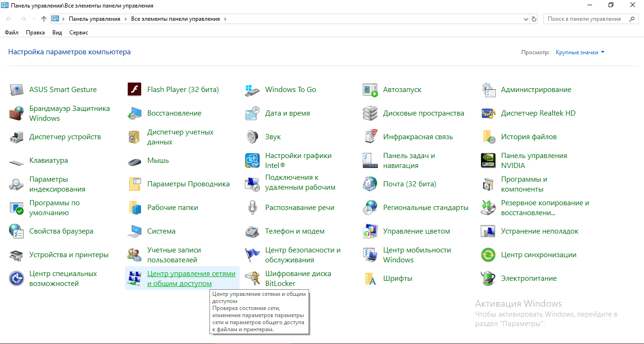The image size is (644, 344).
Task: Expand the chevron after Панель управления breadcrumb
Action: [125, 19]
